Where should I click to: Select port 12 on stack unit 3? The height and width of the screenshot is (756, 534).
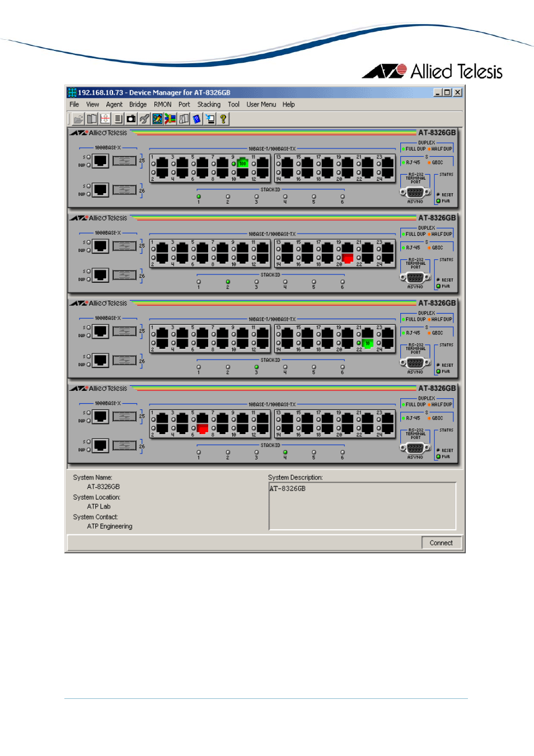[263, 344]
